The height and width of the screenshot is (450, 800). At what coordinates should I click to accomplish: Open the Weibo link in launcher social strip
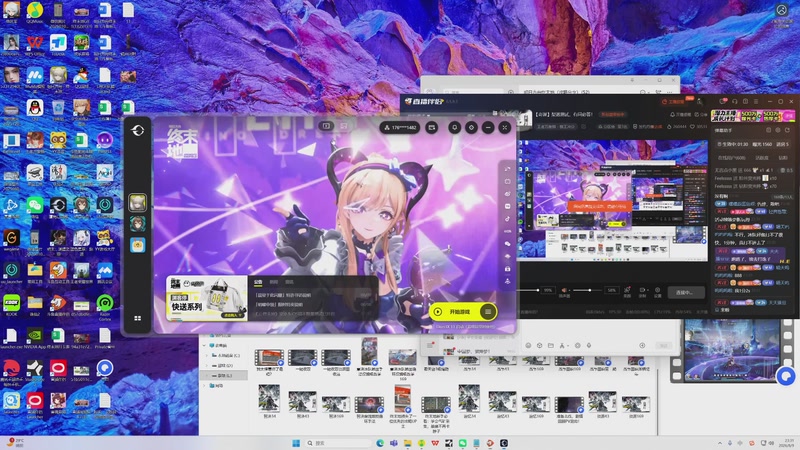pos(508,194)
